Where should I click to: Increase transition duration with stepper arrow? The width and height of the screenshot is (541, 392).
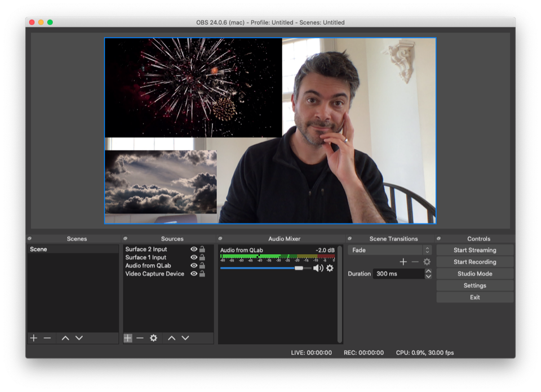(x=428, y=271)
